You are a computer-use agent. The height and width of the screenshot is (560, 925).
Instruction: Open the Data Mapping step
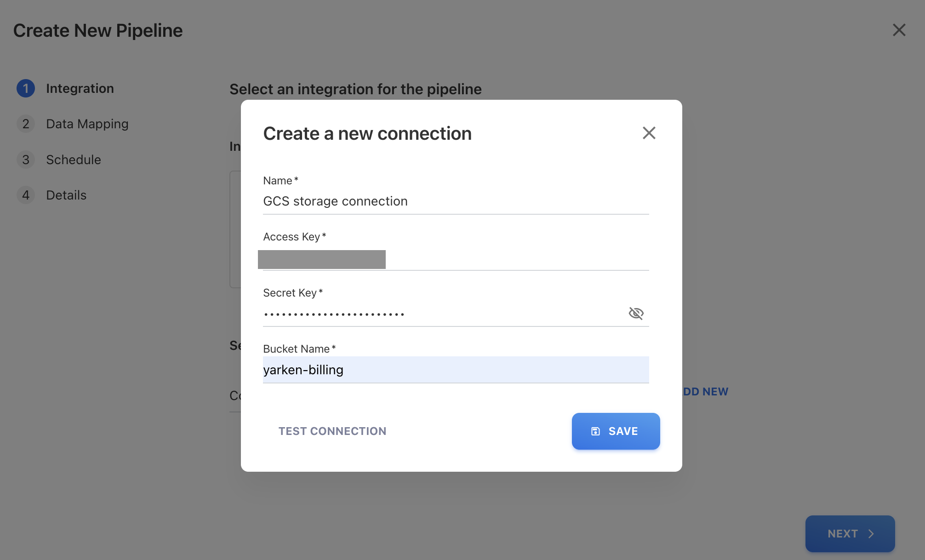87,124
